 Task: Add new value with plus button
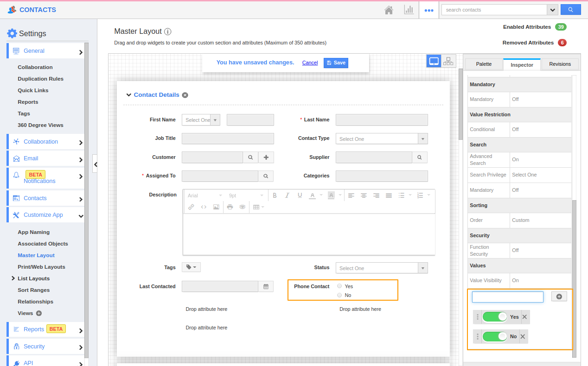pos(559,297)
